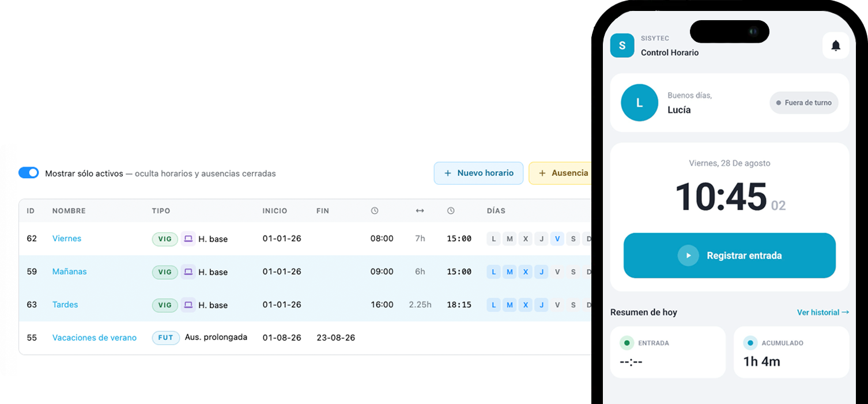Click the 10:45 clock on the phone

720,197
